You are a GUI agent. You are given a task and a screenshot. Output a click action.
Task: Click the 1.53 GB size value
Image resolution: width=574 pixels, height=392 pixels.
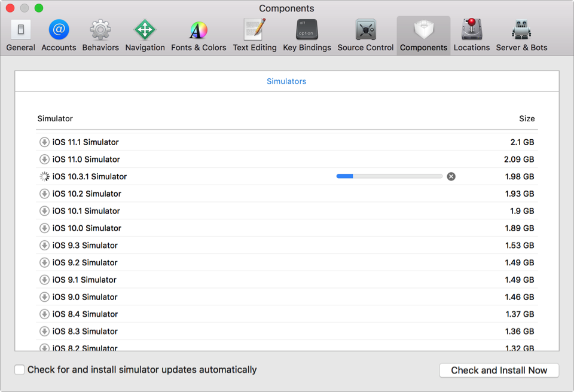click(520, 245)
